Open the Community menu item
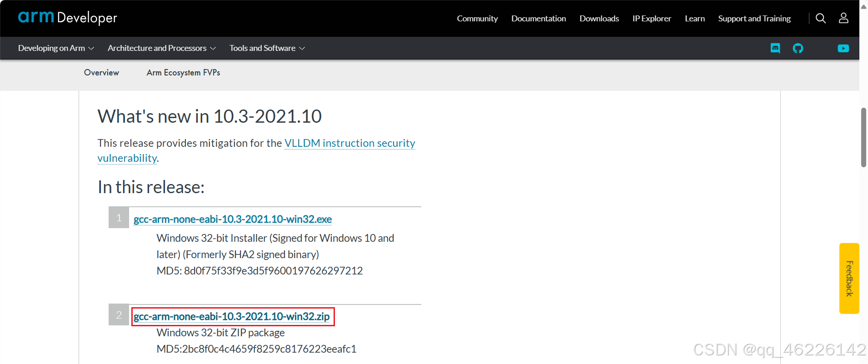 [477, 19]
